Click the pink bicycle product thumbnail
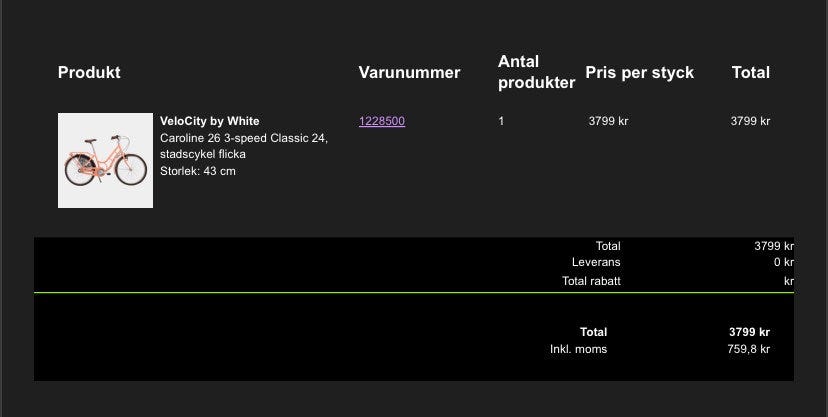The image size is (828, 417). pyautogui.click(x=105, y=160)
